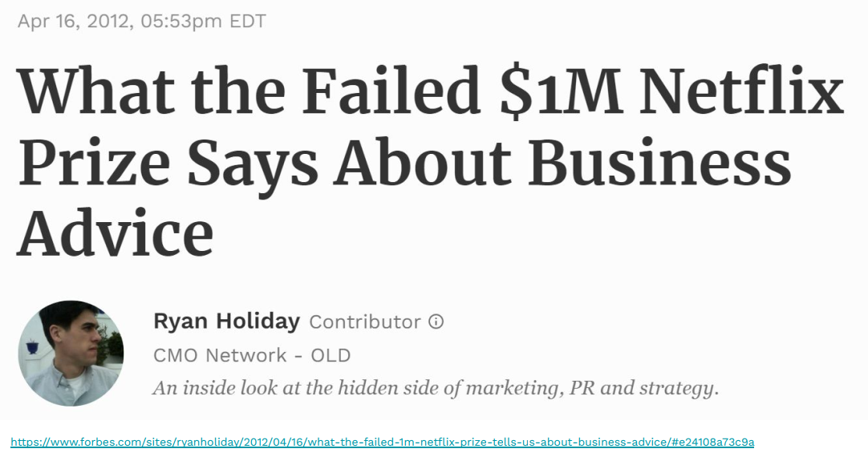This screenshot has height=469, width=868.
Task: Click the Ryan Holiday author name
Action: click(x=226, y=322)
